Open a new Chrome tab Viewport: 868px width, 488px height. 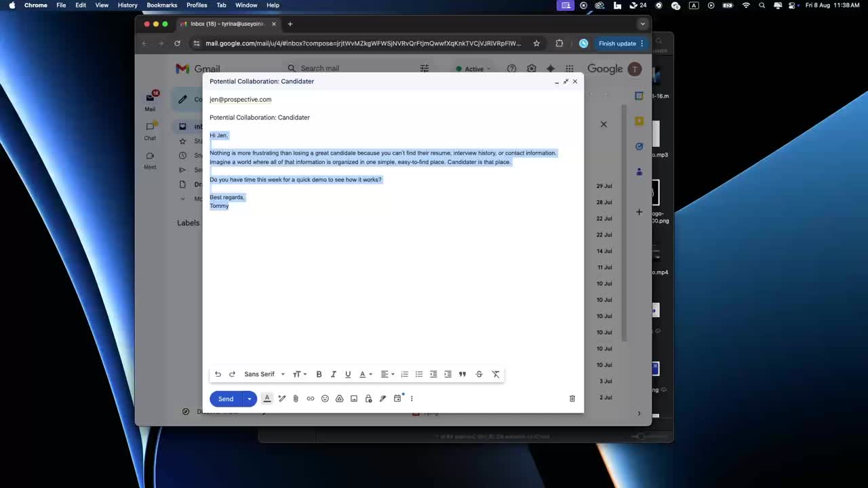290,24
